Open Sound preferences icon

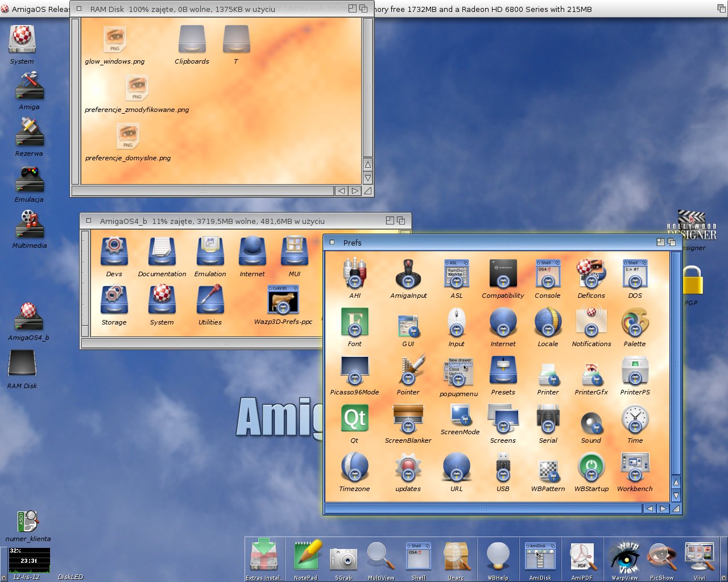point(591,423)
